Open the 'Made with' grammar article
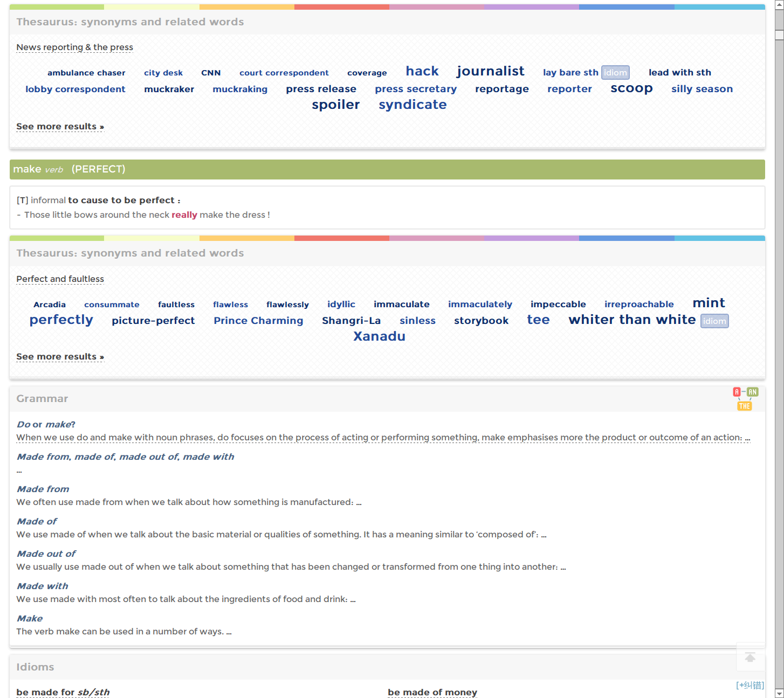784x698 pixels. 42,586
